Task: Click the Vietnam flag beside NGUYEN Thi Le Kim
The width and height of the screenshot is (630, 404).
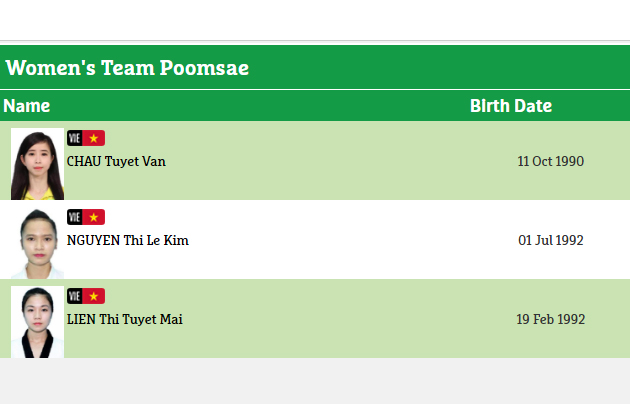Action: point(94,217)
